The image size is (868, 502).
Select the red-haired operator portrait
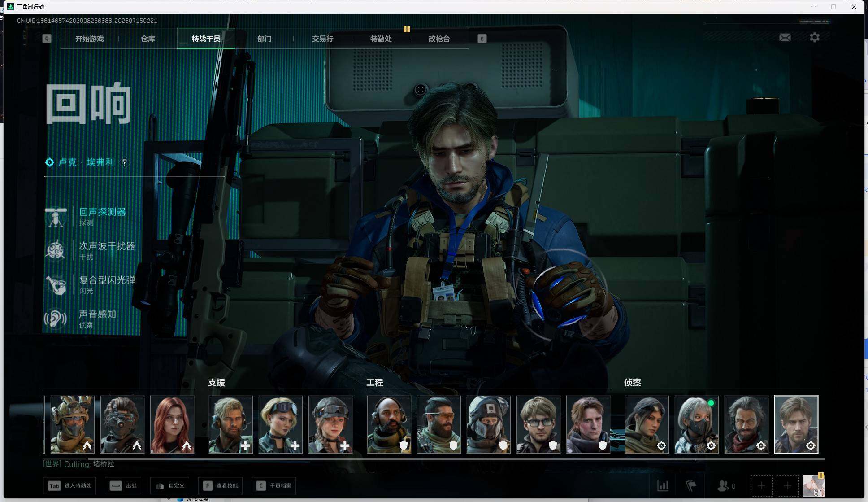[172, 424]
